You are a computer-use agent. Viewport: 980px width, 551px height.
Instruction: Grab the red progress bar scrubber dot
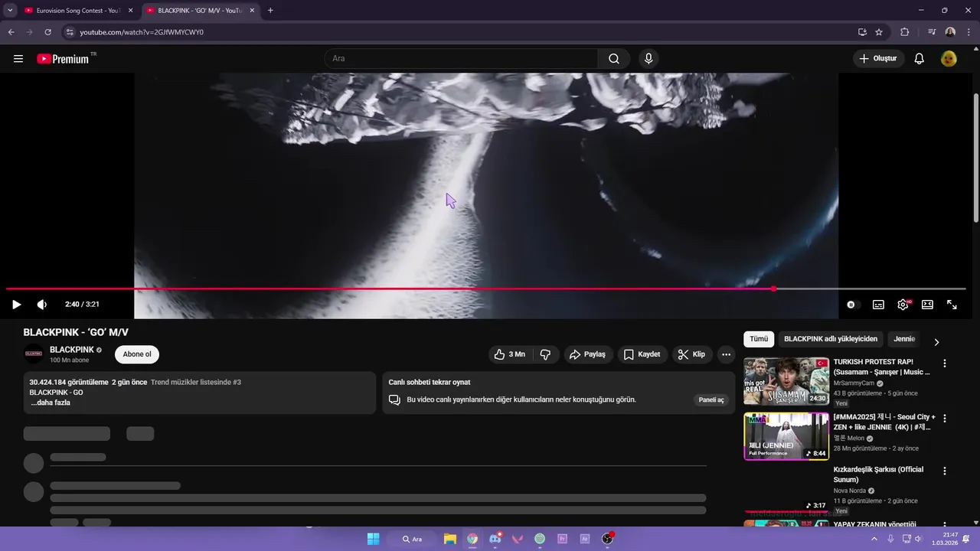773,289
